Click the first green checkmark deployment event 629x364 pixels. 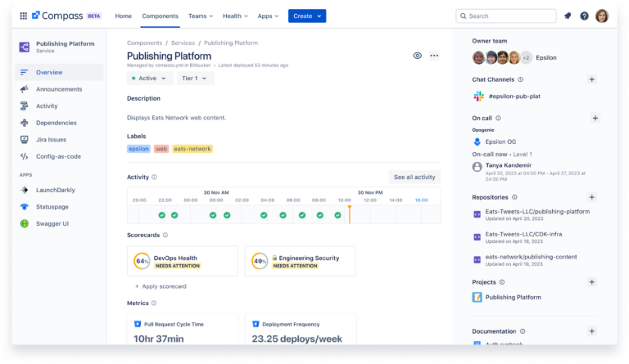tap(162, 215)
